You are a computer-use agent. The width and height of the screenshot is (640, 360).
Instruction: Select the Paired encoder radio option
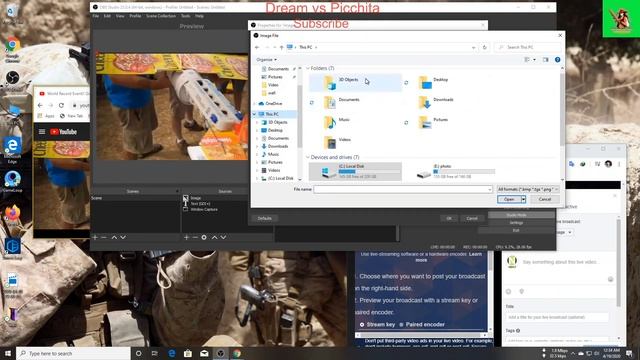pyautogui.click(x=401, y=324)
